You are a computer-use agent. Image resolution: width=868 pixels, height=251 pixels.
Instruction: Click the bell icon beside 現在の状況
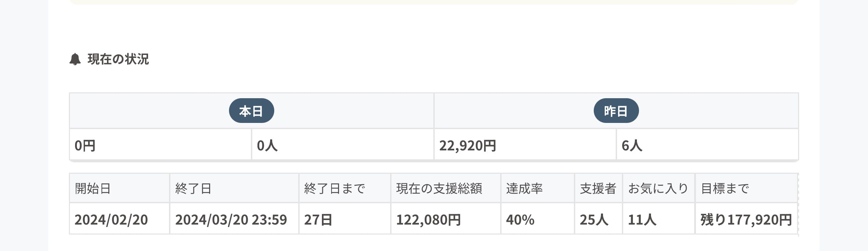(x=75, y=59)
